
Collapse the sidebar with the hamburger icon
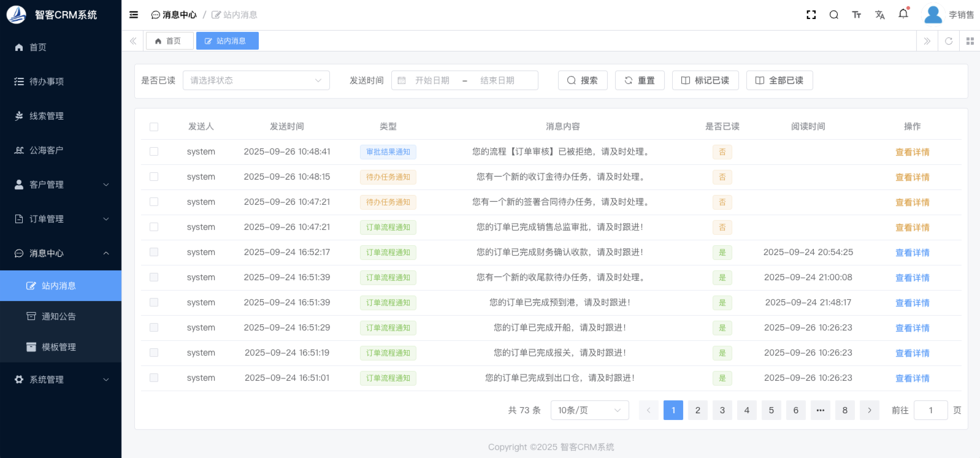[134, 15]
